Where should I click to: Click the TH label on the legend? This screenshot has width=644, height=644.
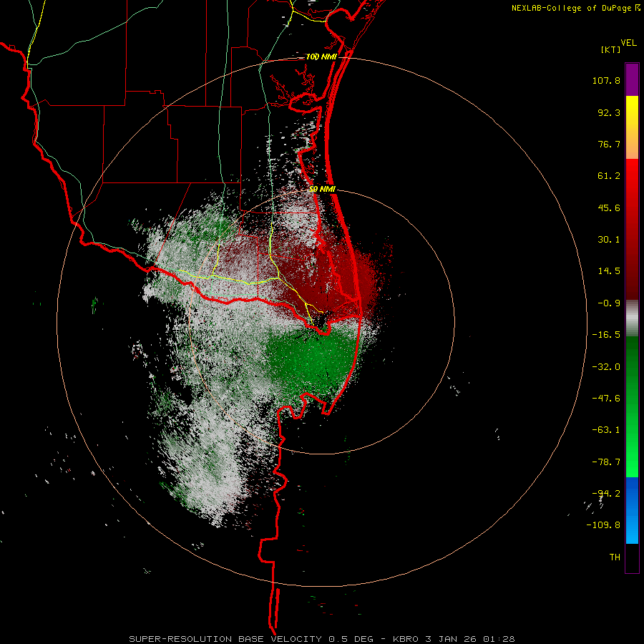coord(615,557)
